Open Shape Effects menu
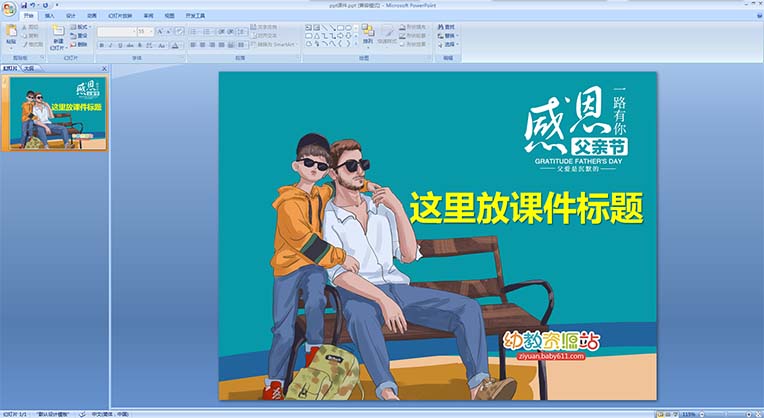764x418 pixels. click(414, 44)
